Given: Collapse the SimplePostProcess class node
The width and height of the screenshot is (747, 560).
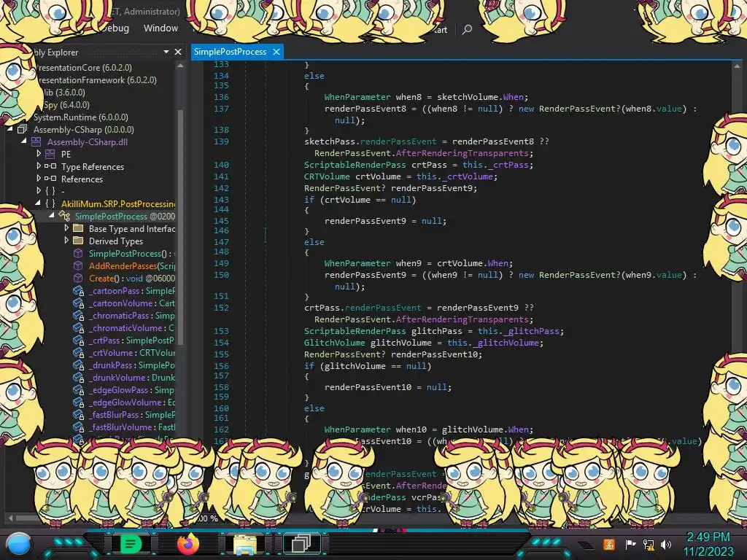Looking at the screenshot, I should (52, 216).
